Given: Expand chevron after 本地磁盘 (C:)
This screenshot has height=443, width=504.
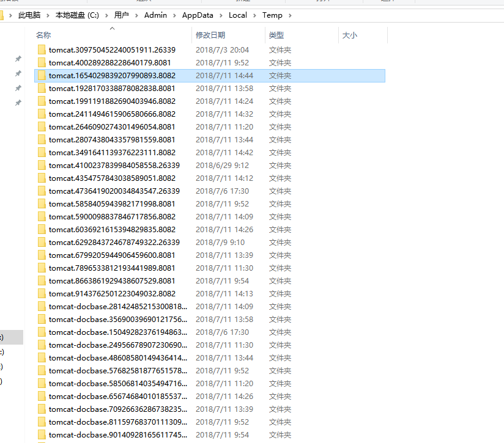Looking at the screenshot, I should click(106, 15).
